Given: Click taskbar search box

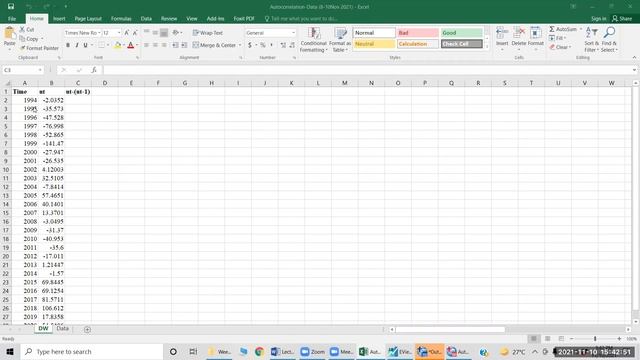Looking at the screenshot, I should [x=91, y=351].
